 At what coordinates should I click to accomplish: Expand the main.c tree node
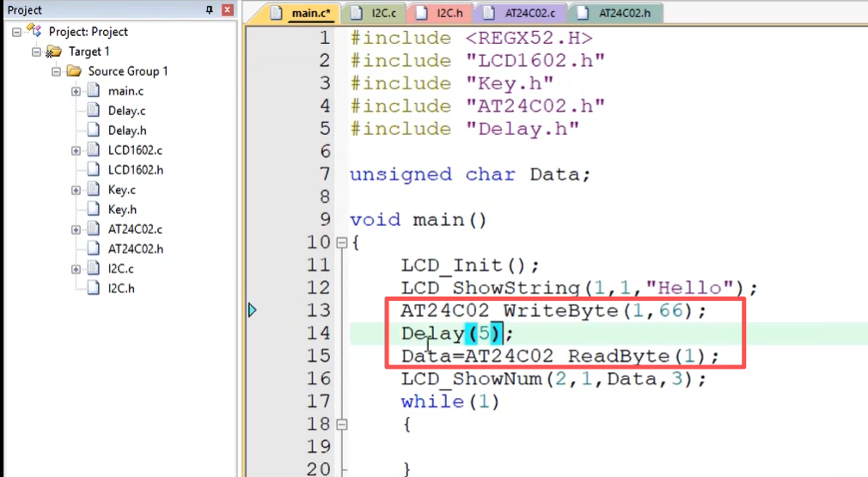pos(76,91)
